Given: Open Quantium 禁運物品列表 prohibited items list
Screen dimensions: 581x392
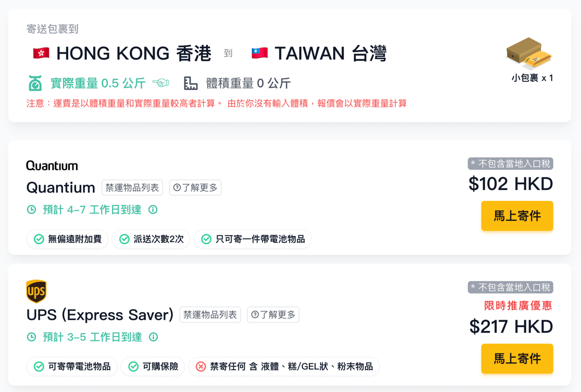Looking at the screenshot, I should pos(132,187).
